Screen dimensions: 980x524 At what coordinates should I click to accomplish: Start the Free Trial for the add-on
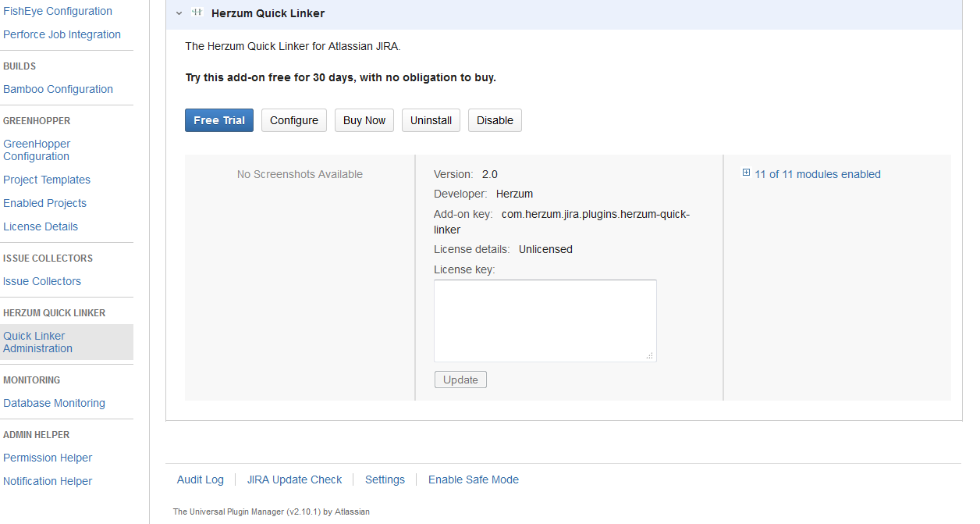coord(219,120)
